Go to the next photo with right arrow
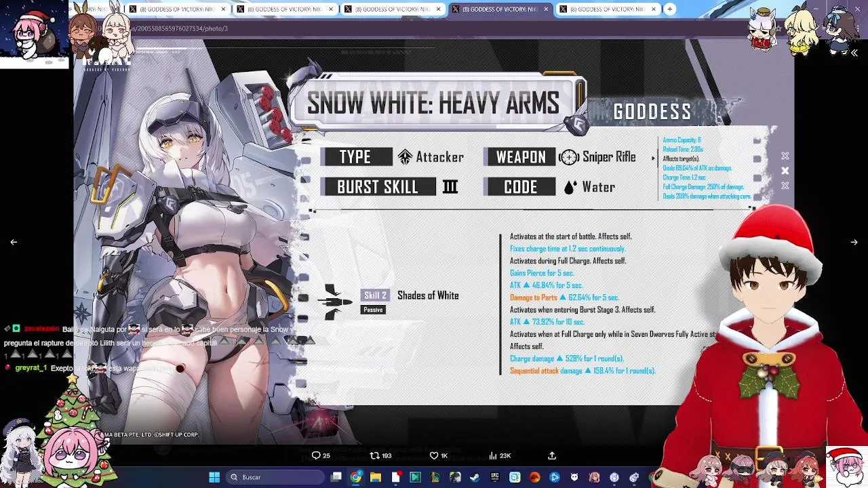This screenshot has width=868, height=488. click(x=854, y=242)
